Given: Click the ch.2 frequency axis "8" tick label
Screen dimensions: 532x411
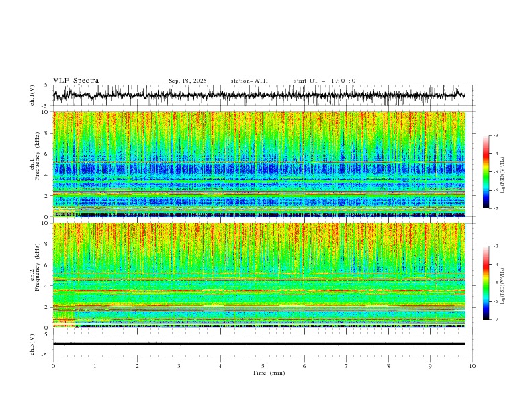Looking at the screenshot, I should click(48, 244).
